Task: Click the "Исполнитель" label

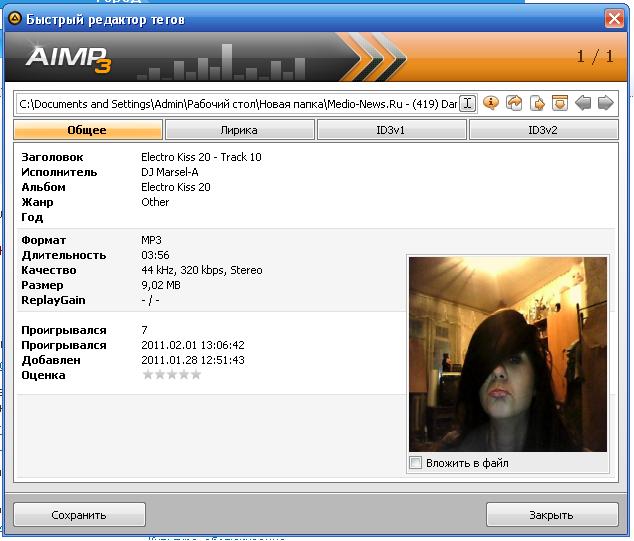Action: [x=59, y=172]
